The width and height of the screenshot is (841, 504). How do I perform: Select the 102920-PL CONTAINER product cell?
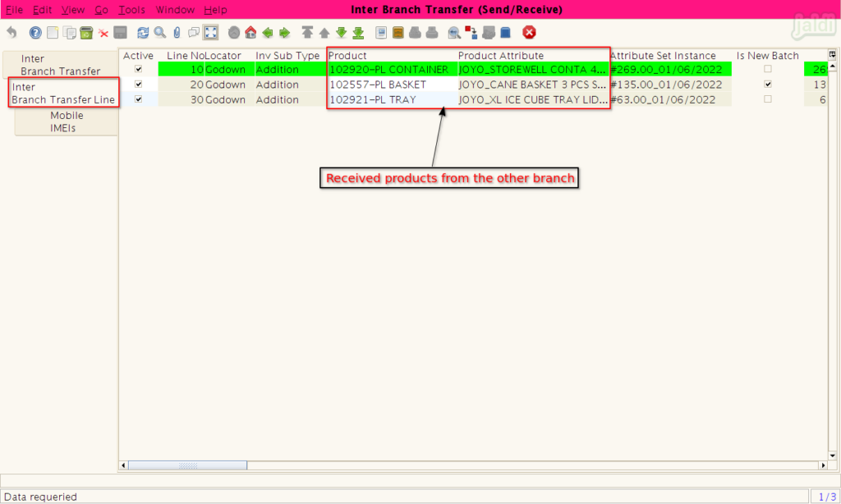392,69
